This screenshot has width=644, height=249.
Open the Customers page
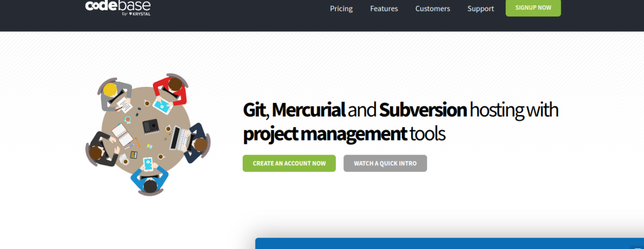(433, 9)
